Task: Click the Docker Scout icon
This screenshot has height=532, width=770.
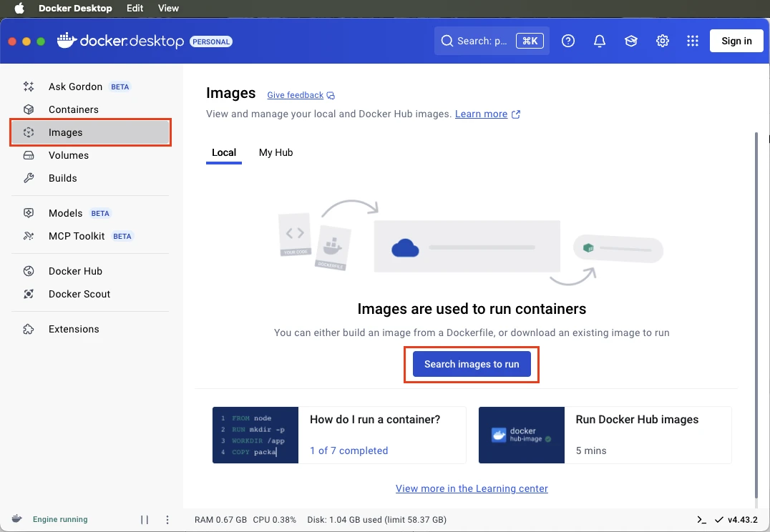Action: (29, 294)
